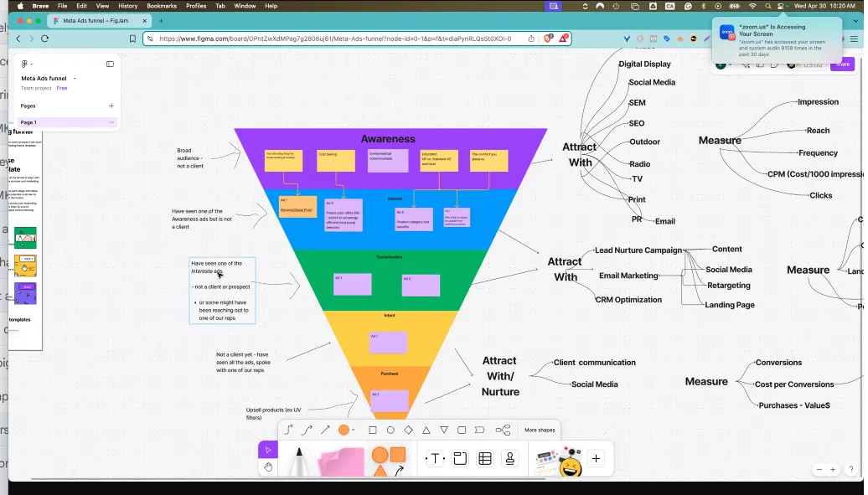Select the Purchase stage Ad 1 sticky
868x495 pixels.
tap(389, 400)
